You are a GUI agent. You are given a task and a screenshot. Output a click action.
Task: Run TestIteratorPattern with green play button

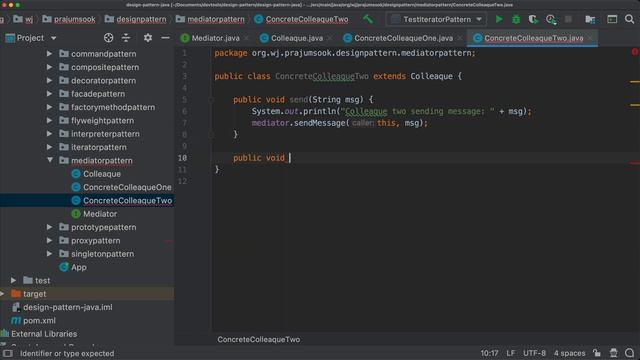click(499, 19)
